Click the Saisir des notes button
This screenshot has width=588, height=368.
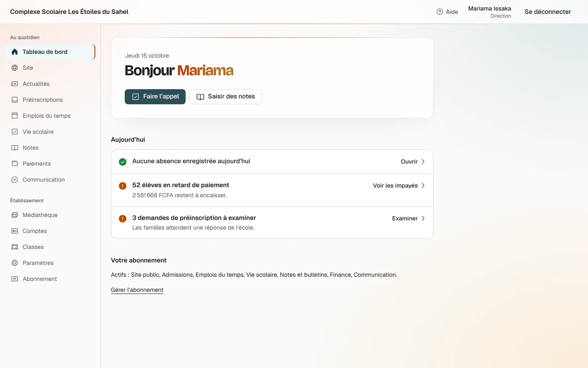coord(226,97)
